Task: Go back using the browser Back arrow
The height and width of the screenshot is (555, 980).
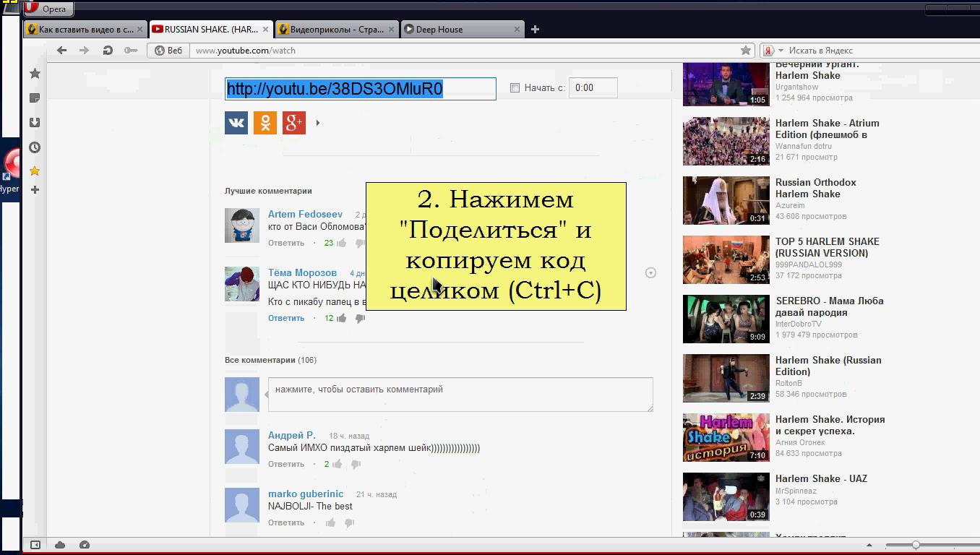Action: 62,50
